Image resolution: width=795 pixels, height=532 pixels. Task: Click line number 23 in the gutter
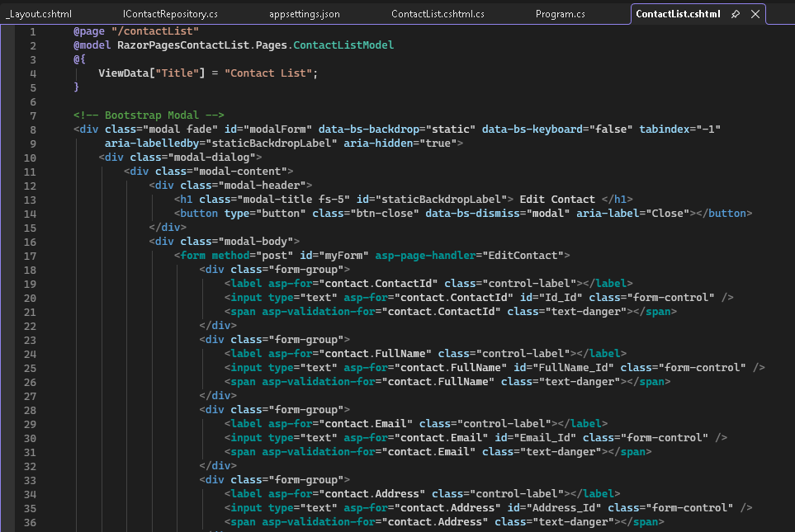(x=30, y=340)
